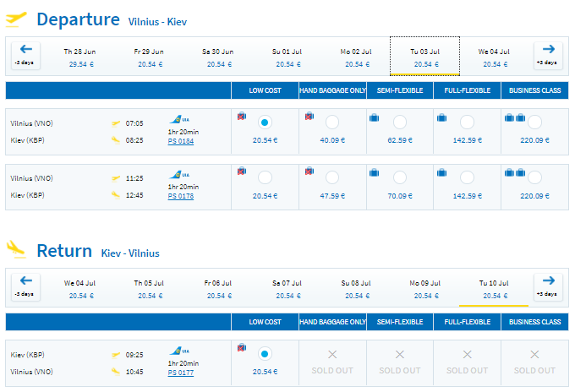Click double suitcase icon in PS 0184 Business cell
This screenshot has height=392, width=575.
tap(515, 117)
